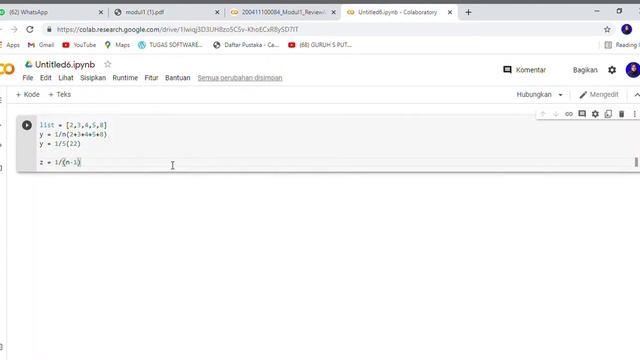Add a new text cell with + Teks
The height and width of the screenshot is (360, 640).
click(x=60, y=95)
